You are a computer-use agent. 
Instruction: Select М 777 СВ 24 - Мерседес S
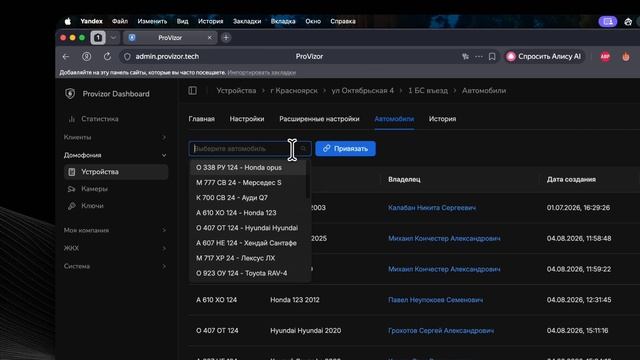coord(248,182)
